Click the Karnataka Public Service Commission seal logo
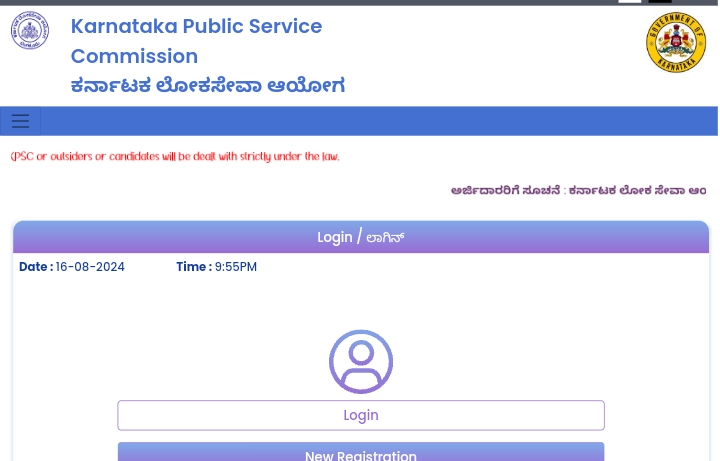The height and width of the screenshot is (461, 720). (30, 30)
